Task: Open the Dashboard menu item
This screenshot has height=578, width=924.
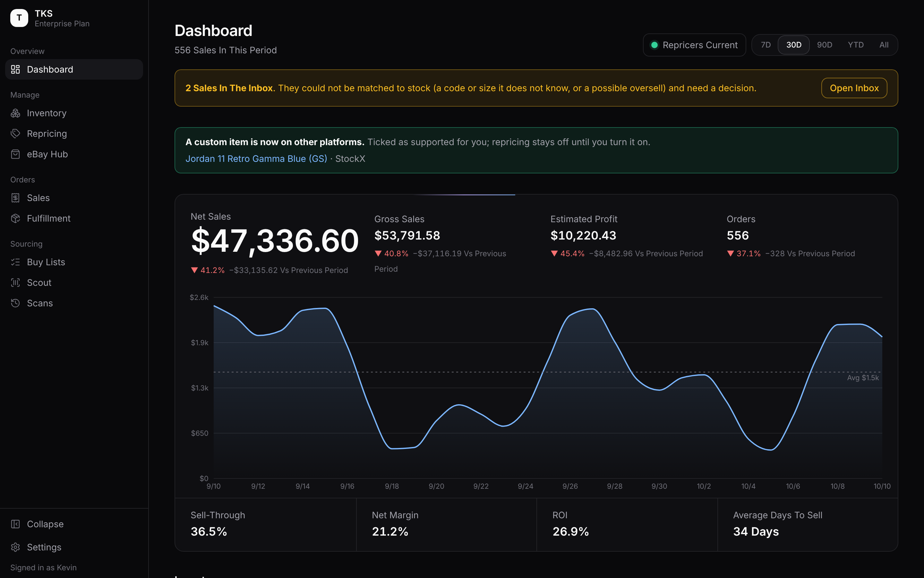Action: click(74, 69)
